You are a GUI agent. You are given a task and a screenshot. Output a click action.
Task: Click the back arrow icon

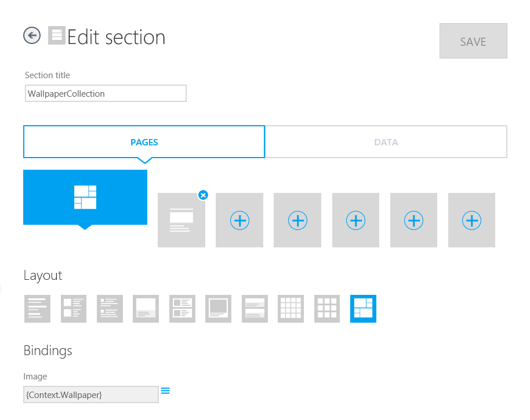click(32, 36)
